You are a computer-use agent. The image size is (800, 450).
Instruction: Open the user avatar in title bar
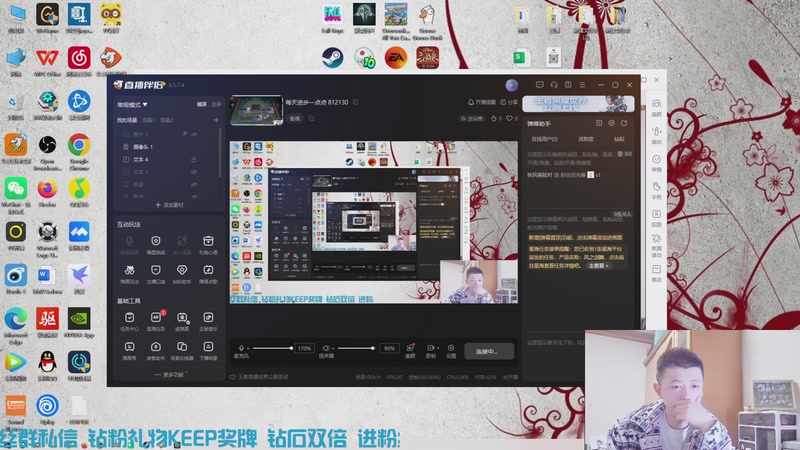point(512,85)
